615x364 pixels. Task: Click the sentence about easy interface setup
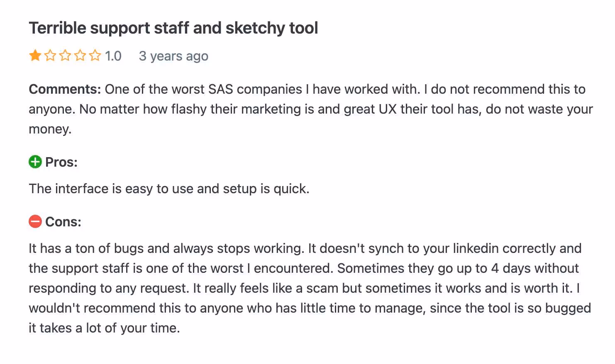click(169, 189)
